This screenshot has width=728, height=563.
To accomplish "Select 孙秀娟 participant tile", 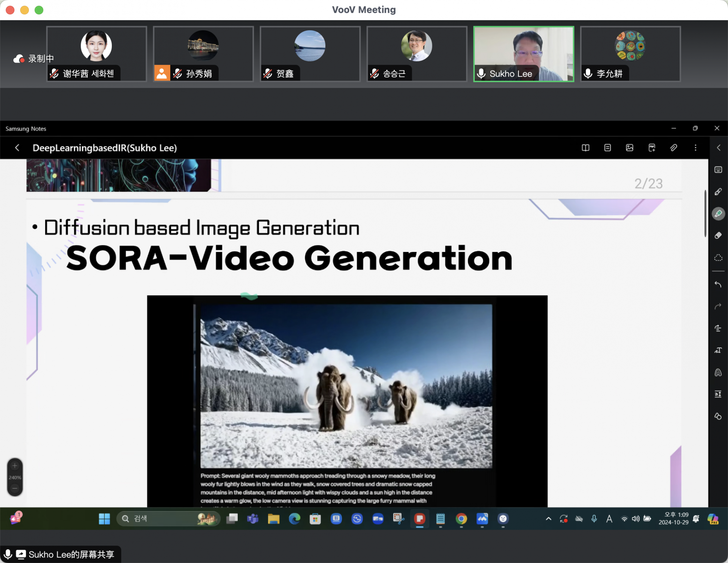I will pyautogui.click(x=203, y=54).
